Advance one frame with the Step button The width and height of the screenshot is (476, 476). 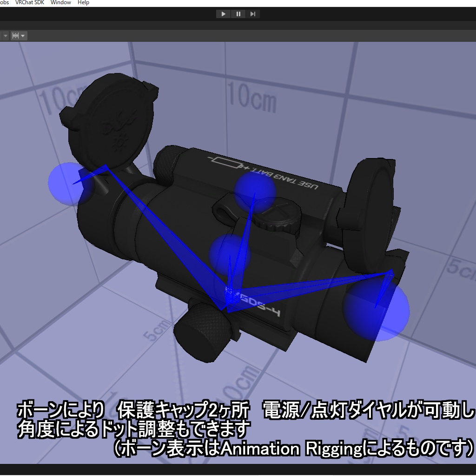(x=253, y=13)
